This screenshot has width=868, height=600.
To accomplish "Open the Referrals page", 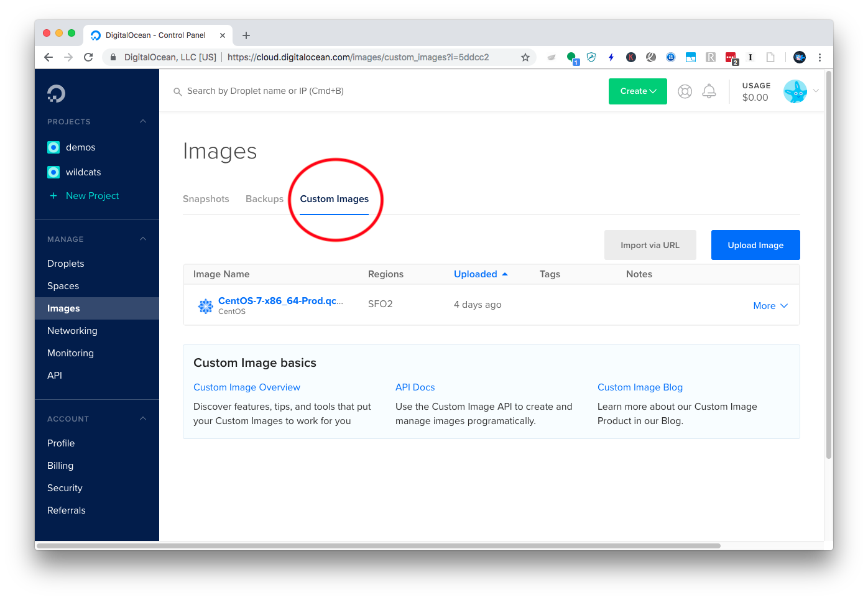I will click(x=67, y=510).
